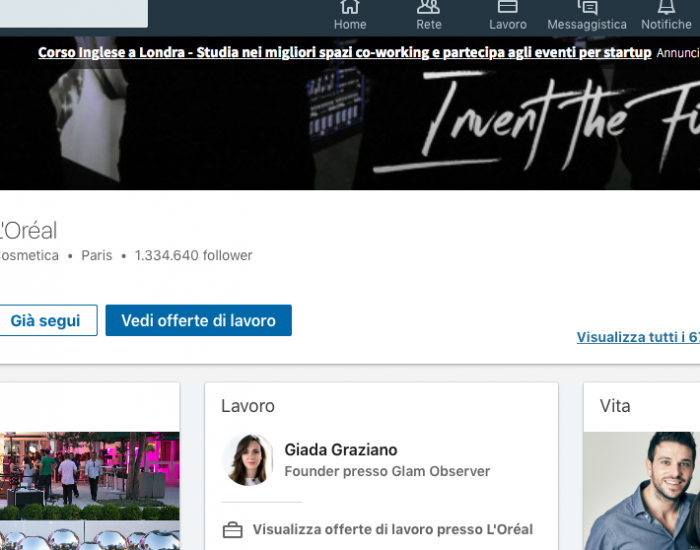Open the Corso Inglese a Londra ad link

(345, 52)
